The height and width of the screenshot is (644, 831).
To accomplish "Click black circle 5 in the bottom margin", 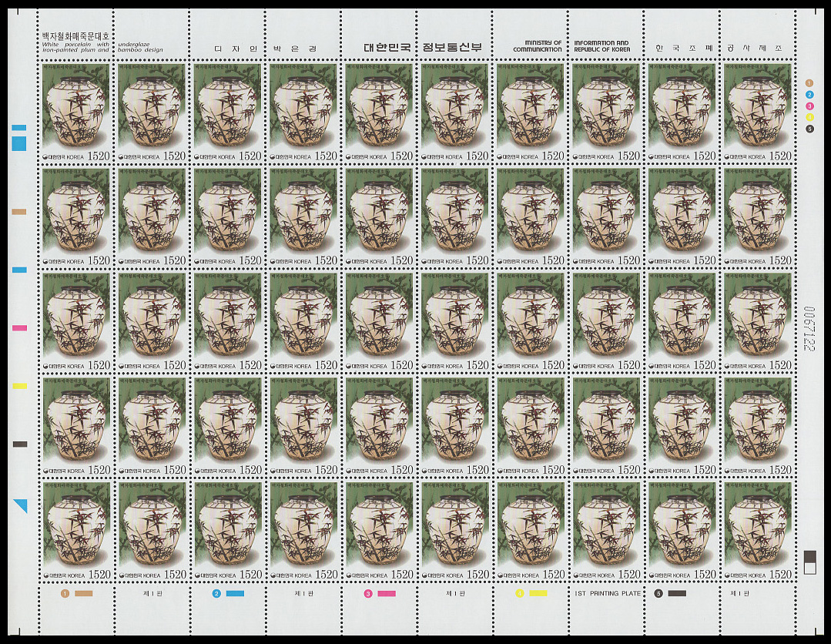I will point(658,594).
